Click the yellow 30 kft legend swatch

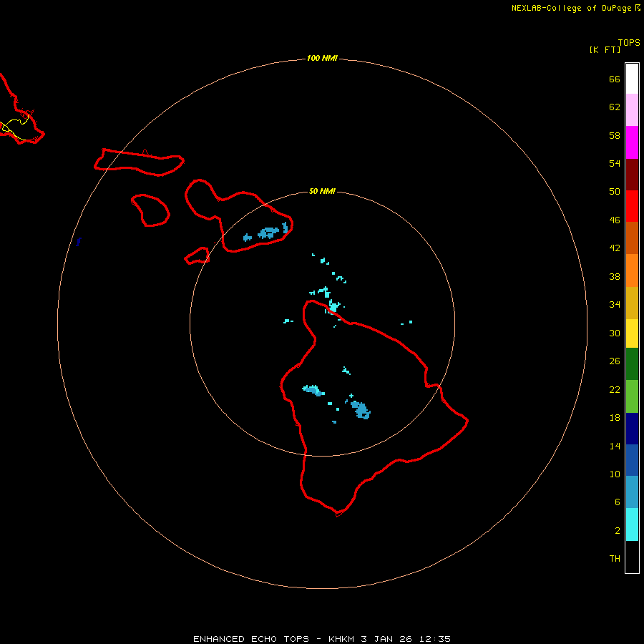coord(632,333)
